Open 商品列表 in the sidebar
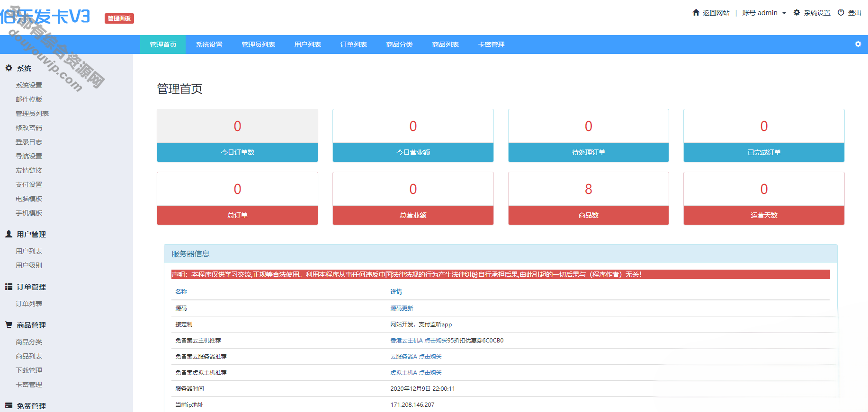This screenshot has width=868, height=412. (29, 356)
